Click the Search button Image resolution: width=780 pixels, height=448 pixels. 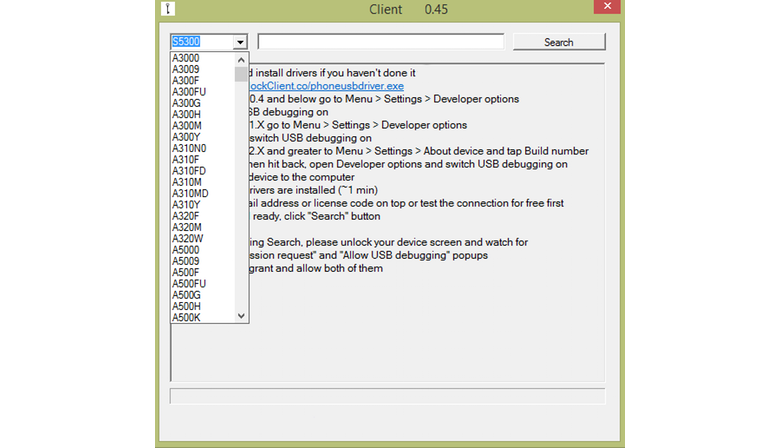(559, 42)
